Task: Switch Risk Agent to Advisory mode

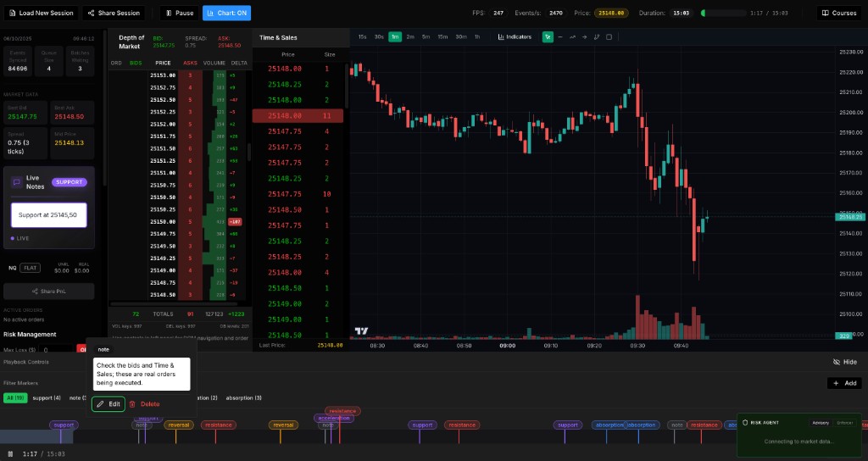Action: point(821,423)
